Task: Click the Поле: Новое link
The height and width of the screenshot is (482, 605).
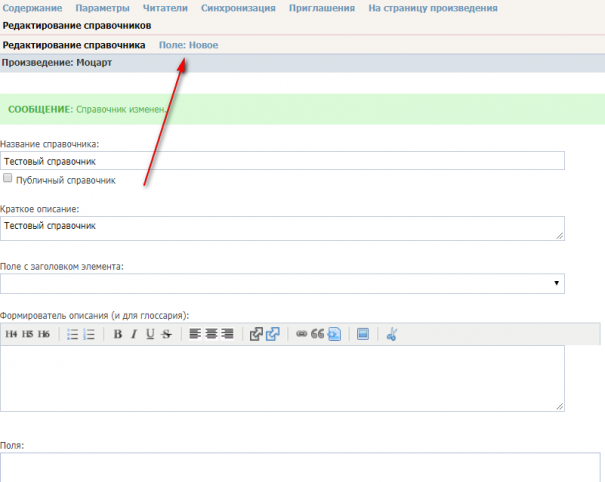Action: click(x=188, y=45)
